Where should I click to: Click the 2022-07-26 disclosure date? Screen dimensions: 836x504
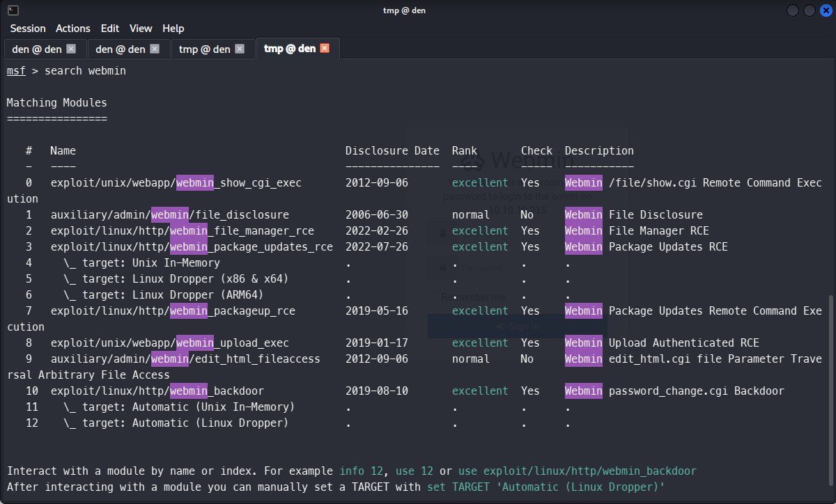pos(377,247)
